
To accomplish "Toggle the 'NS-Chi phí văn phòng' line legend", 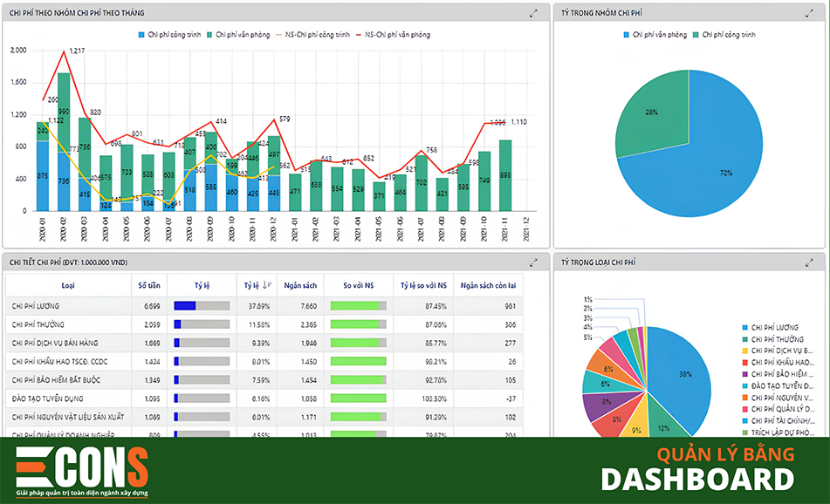I will tap(393, 35).
